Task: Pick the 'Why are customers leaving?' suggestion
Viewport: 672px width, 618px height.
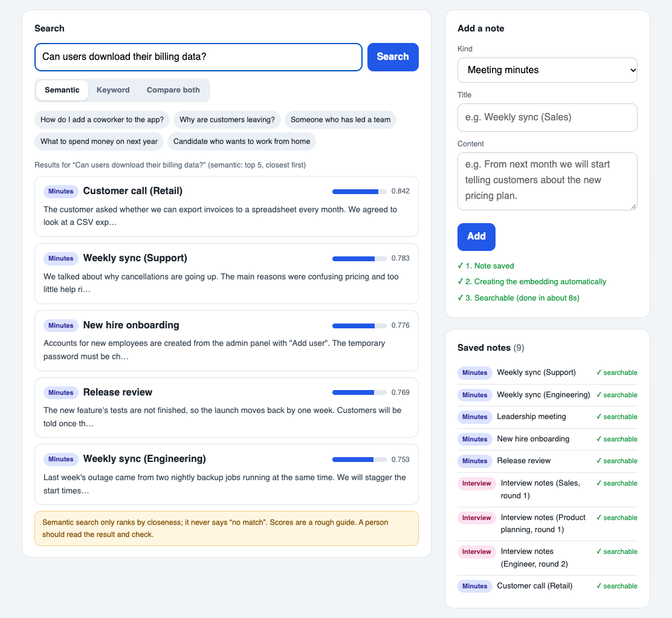Action: click(227, 120)
